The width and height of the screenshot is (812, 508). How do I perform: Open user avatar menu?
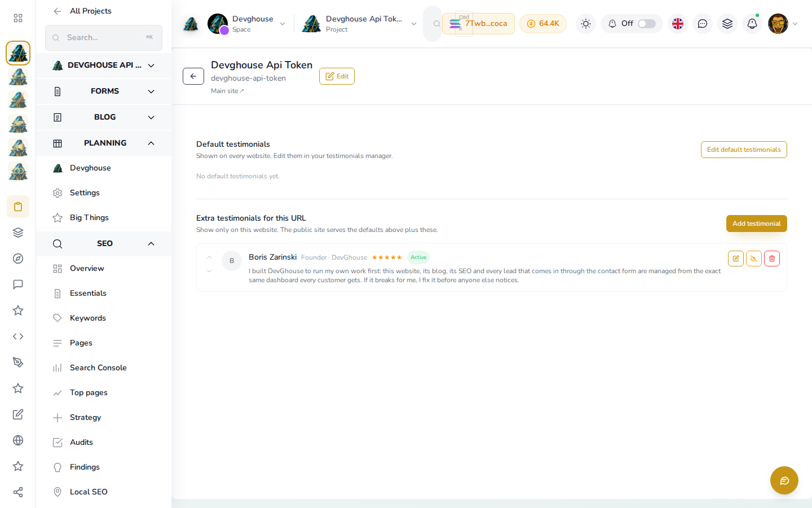click(x=783, y=24)
